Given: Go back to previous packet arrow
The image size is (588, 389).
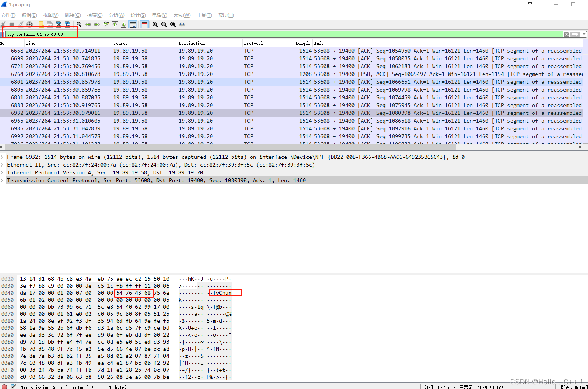Looking at the screenshot, I should tap(88, 25).
